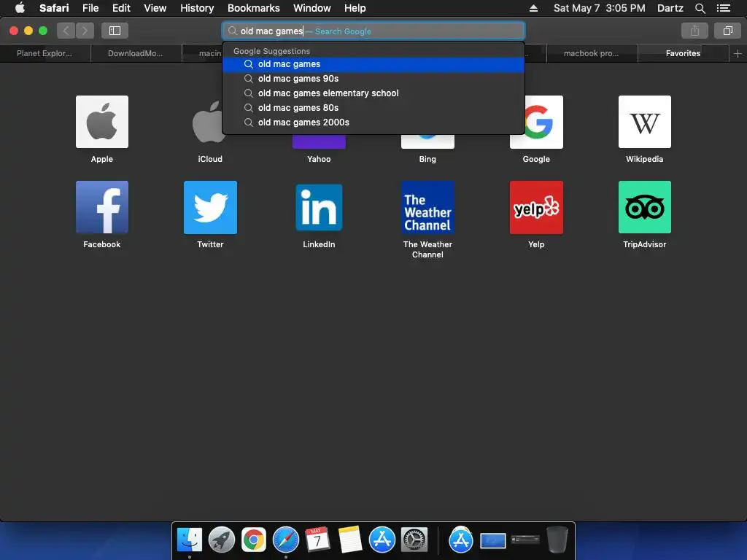The height and width of the screenshot is (560, 747).
Task: Open Calendar from the Dock
Action: tap(317, 540)
